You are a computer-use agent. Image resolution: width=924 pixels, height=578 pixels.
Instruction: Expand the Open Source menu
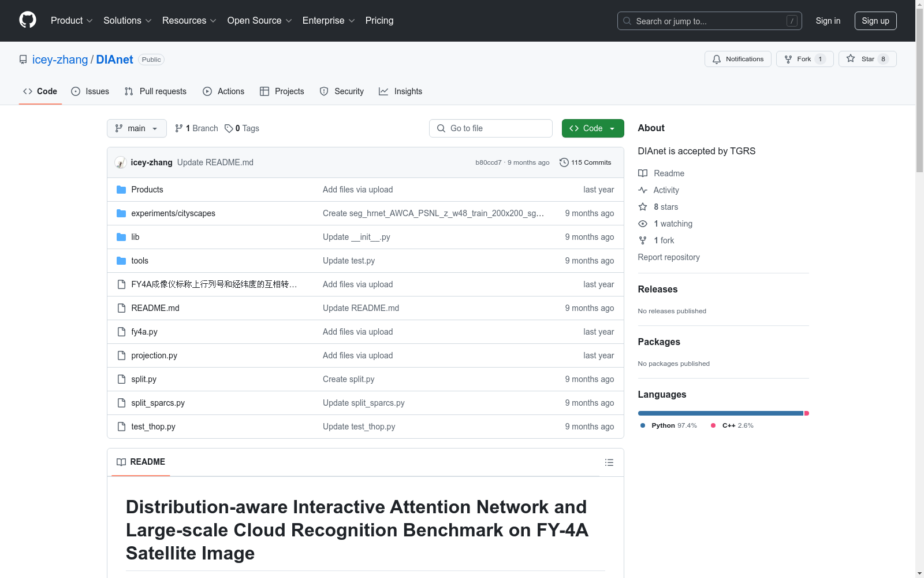260,21
